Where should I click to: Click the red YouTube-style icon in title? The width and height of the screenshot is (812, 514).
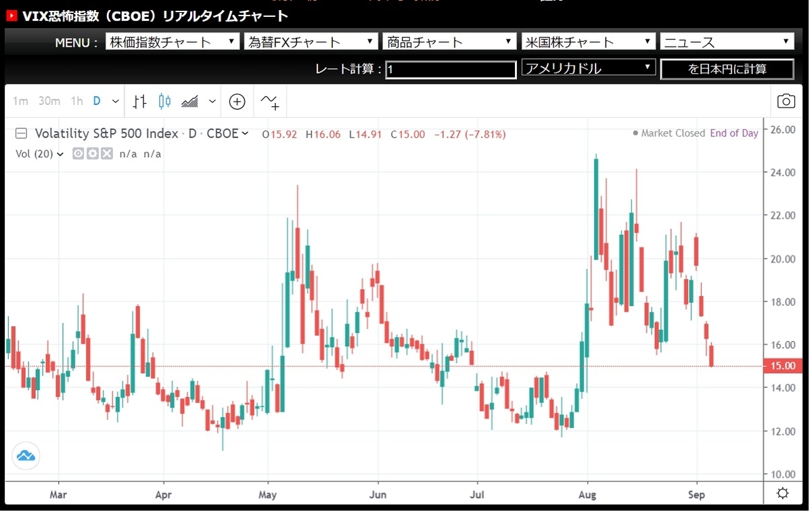[x=12, y=15]
